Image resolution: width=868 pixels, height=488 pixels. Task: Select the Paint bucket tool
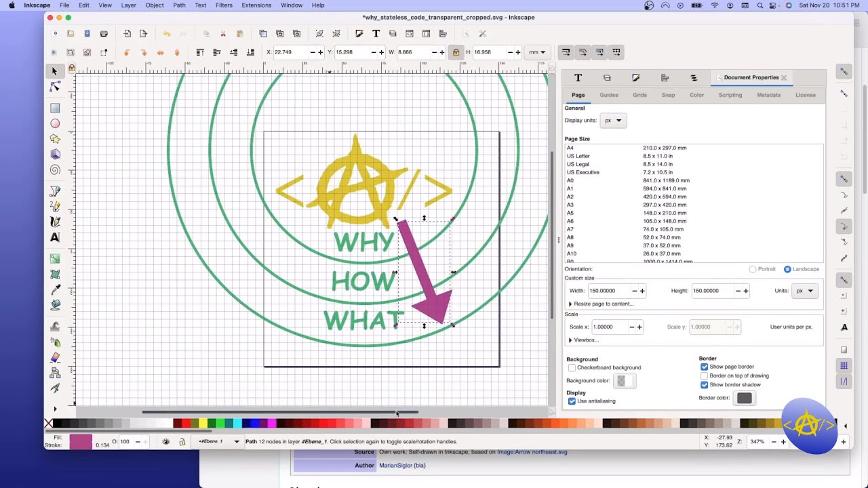coord(55,306)
